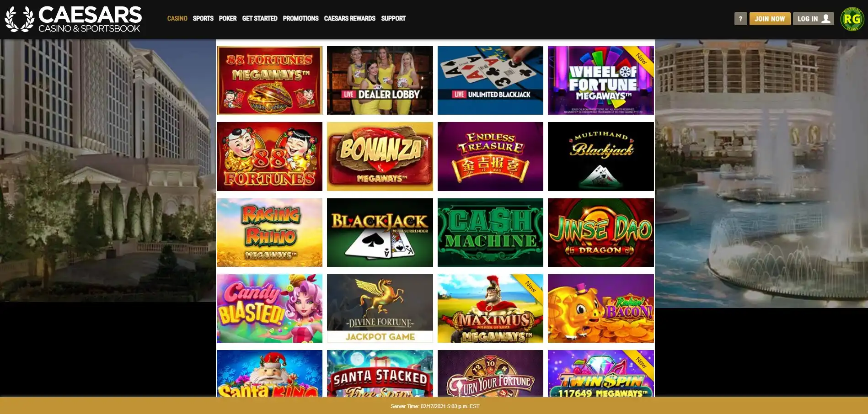Open the Sports menu item
The height and width of the screenshot is (414, 868).
[x=203, y=19]
